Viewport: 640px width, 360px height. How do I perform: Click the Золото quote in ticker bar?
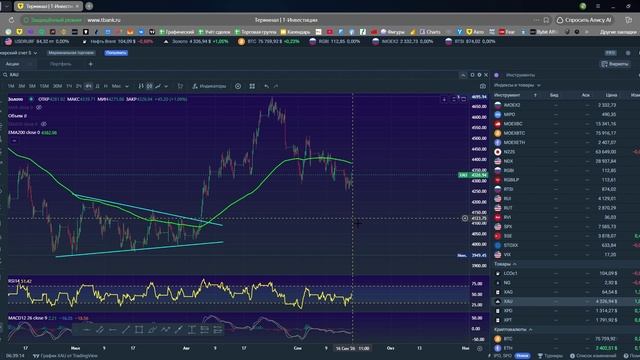coord(196,41)
